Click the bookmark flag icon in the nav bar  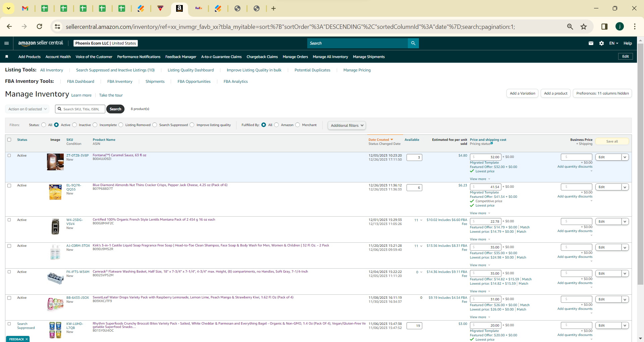click(7, 57)
